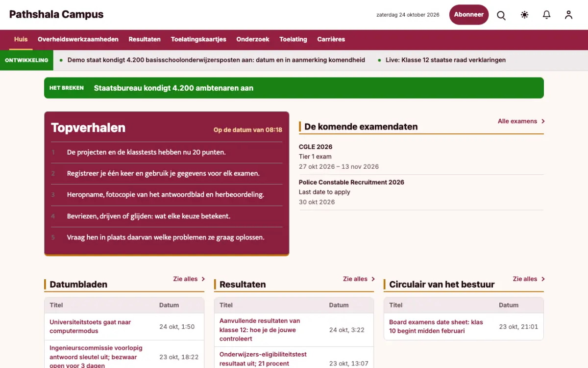Click Zie alles in Resultaten section
Viewport: 588px width, 368px height.
(359, 279)
